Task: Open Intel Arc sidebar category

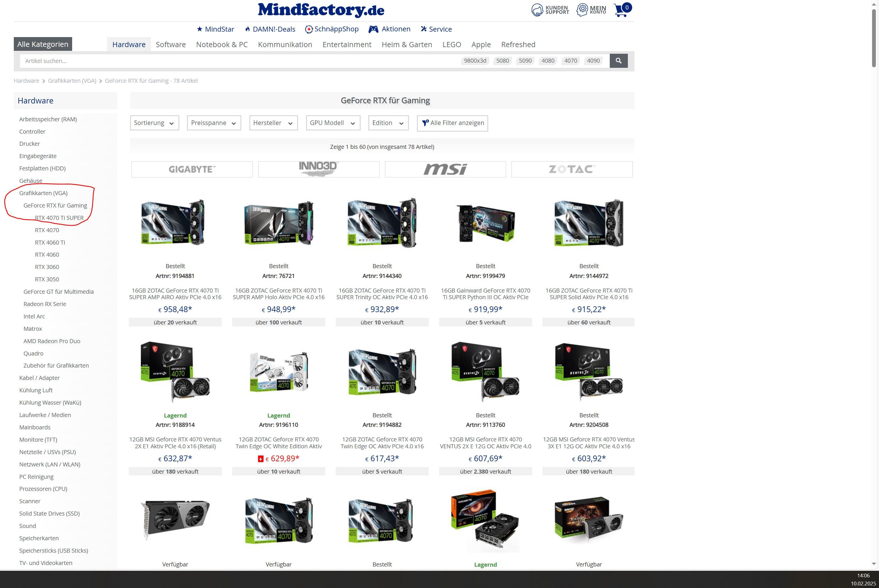Action: 34,316
